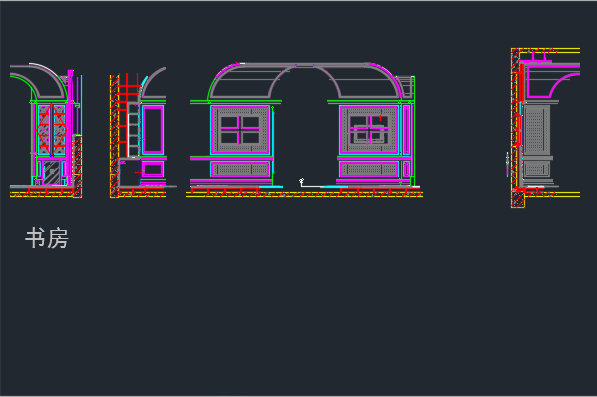The image size is (597, 397).
Task: Pick the right lower drawer panel under the right window
Action: [369, 169]
